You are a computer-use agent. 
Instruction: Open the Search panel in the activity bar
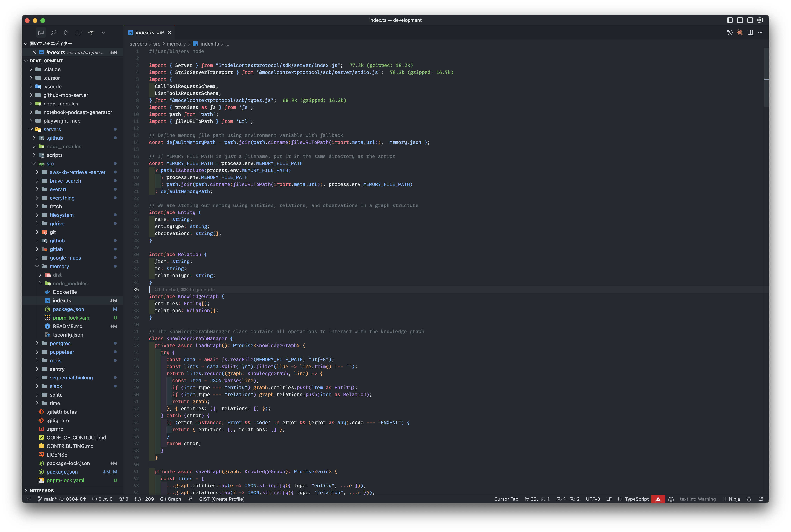54,32
